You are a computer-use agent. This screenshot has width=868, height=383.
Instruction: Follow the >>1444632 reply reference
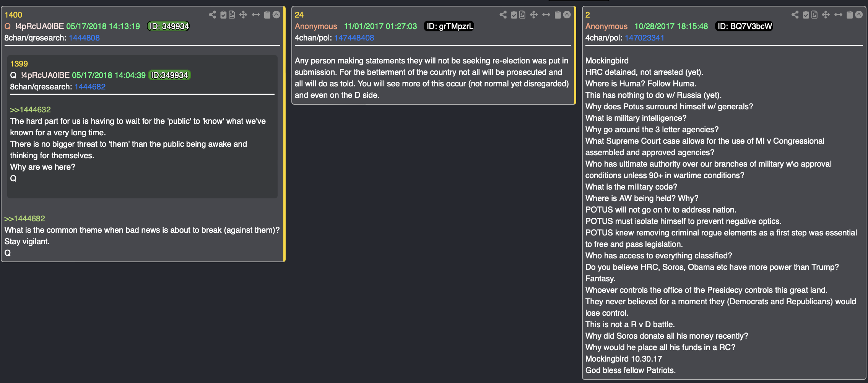click(x=30, y=110)
